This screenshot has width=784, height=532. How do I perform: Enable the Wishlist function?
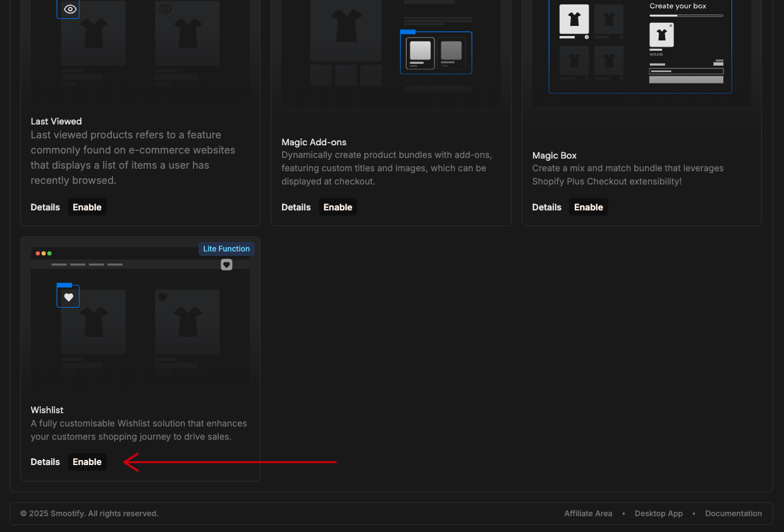point(87,462)
